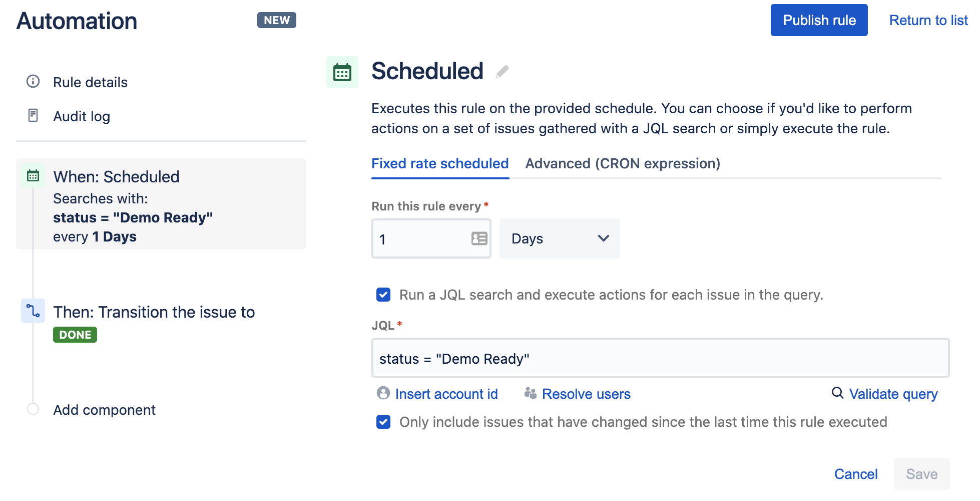
Task: Click the Rule details info icon
Action: coord(33,81)
